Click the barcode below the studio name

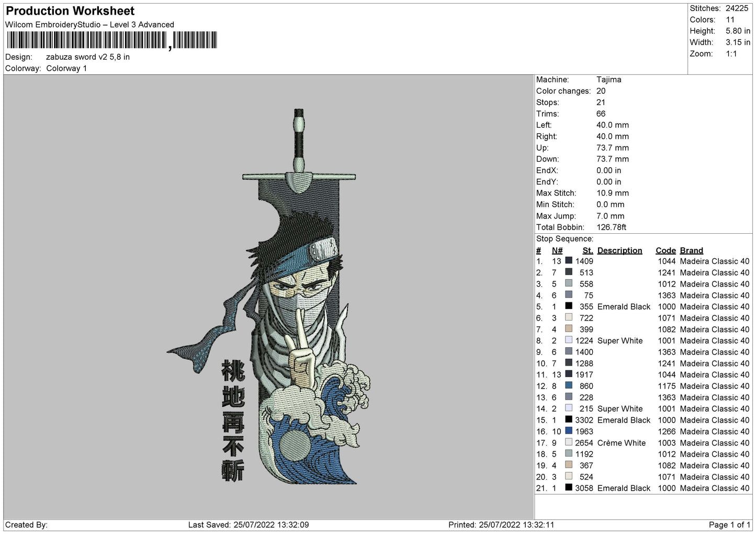coord(111,40)
